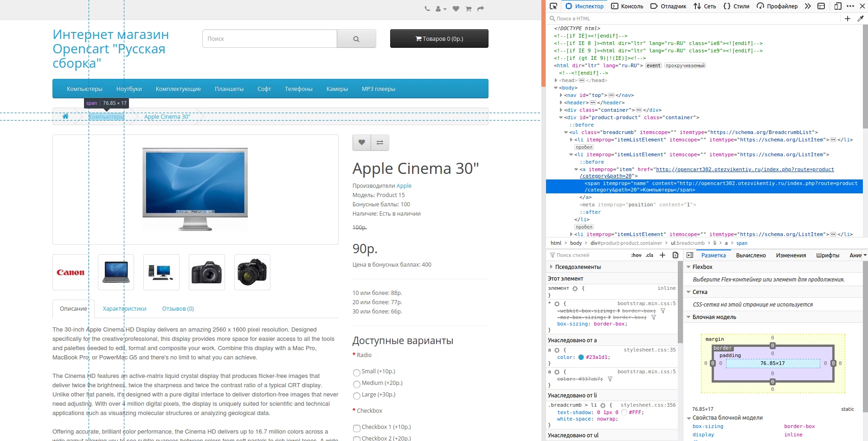Collapse the Flexbox section
The width and height of the screenshot is (868, 441).
point(688,267)
